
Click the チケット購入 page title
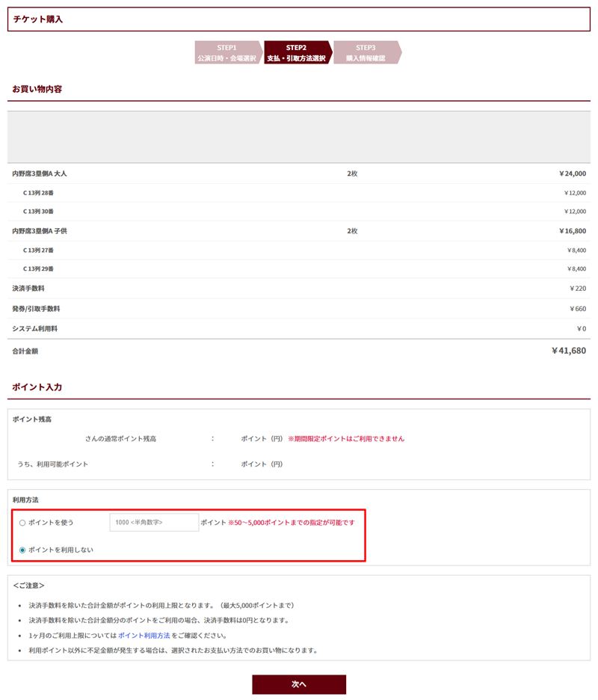point(38,19)
